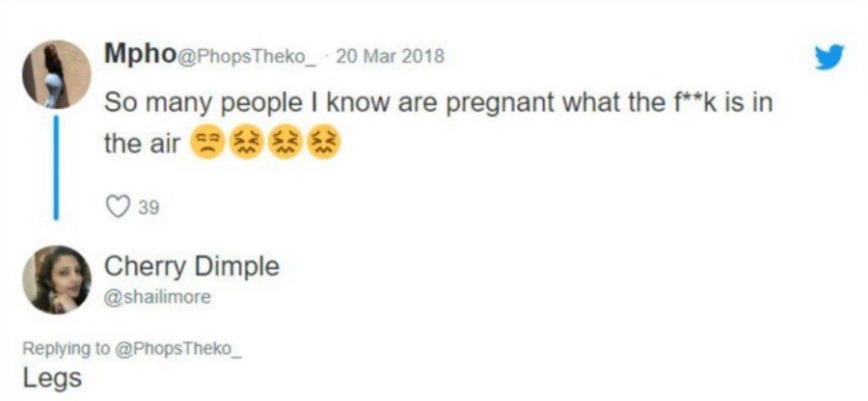Click the Mpho display name
The height and width of the screenshot is (401, 868).
[x=138, y=55]
